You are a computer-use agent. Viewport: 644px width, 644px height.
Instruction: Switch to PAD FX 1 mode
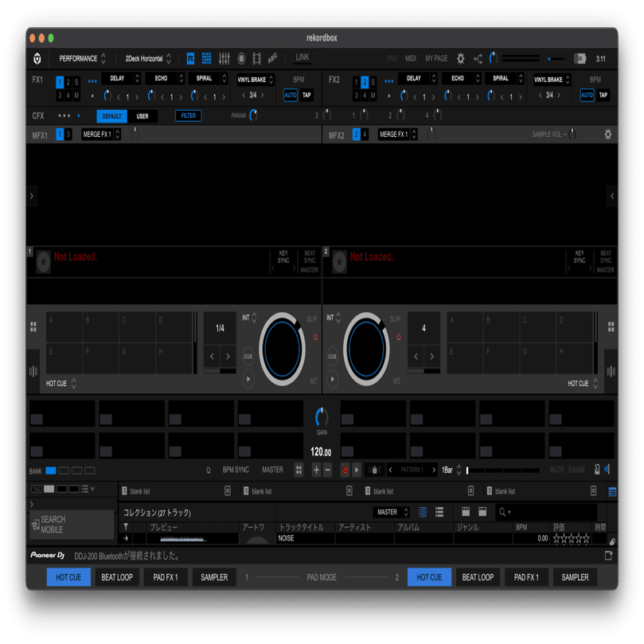pyautogui.click(x=165, y=576)
